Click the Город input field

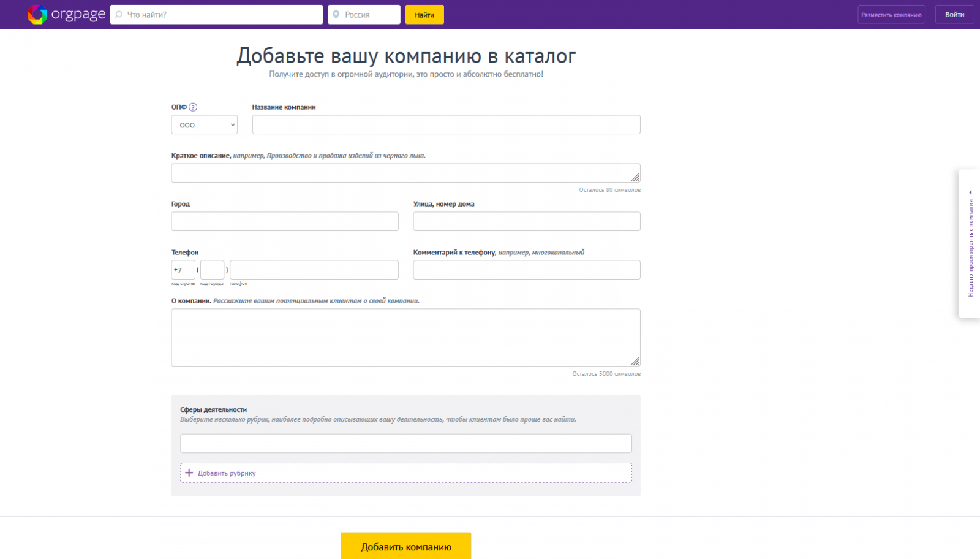point(284,221)
